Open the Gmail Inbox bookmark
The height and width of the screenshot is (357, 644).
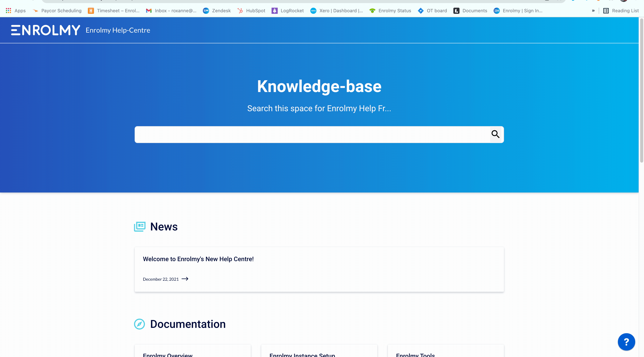(171, 11)
